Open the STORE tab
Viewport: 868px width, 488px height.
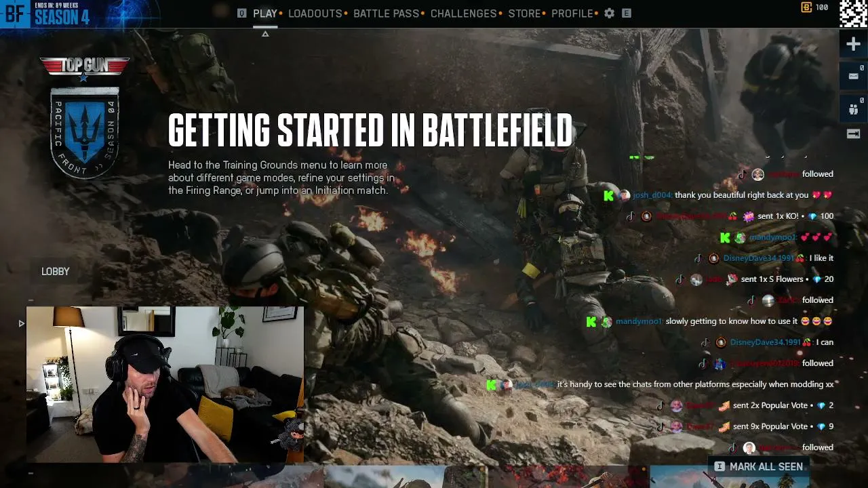coord(525,14)
